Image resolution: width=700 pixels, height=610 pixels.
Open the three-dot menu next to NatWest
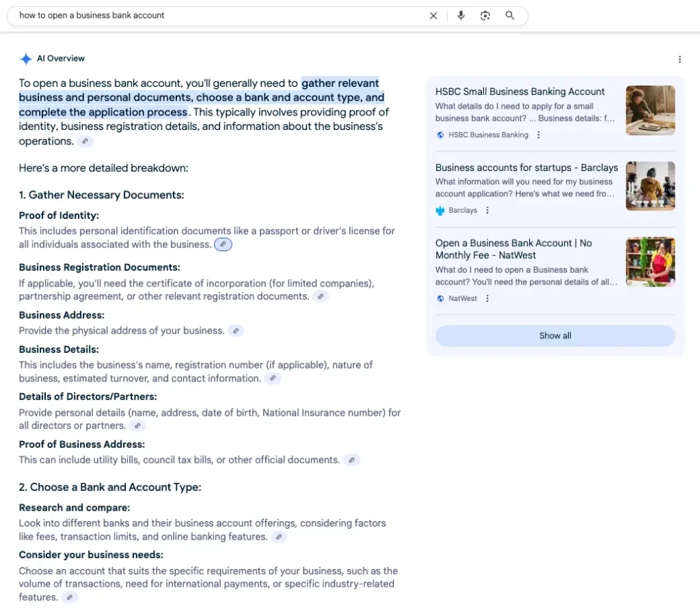[x=487, y=298]
